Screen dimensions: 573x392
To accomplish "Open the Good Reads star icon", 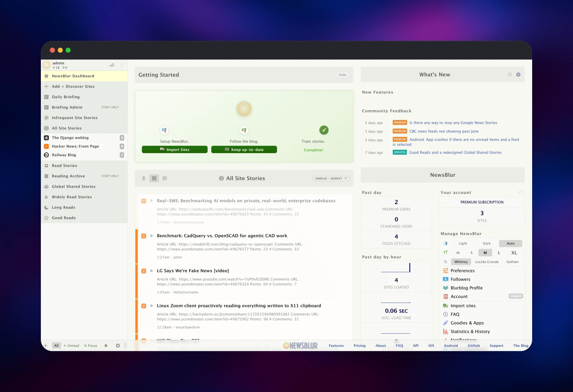I will click(46, 218).
